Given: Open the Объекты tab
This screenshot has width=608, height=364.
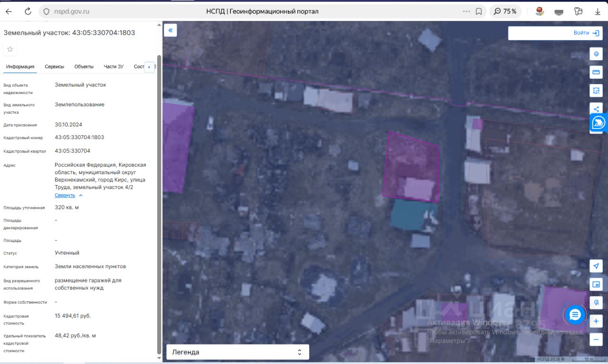Looking at the screenshot, I should [x=84, y=67].
